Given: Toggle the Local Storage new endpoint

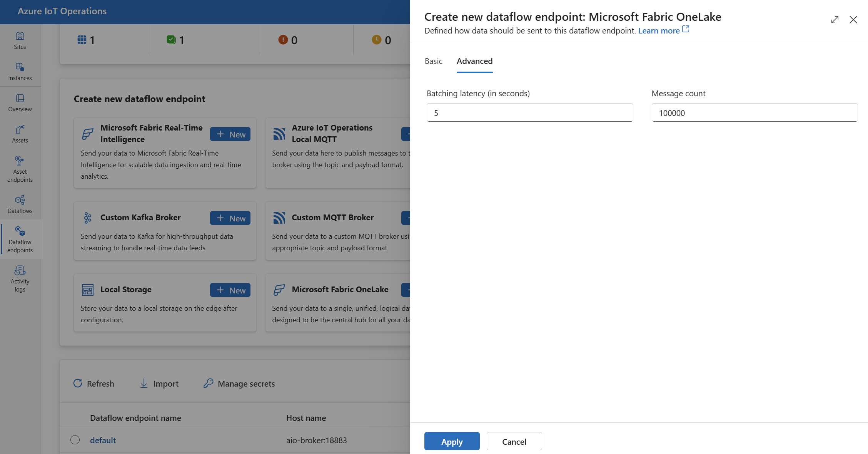Looking at the screenshot, I should click(x=230, y=289).
